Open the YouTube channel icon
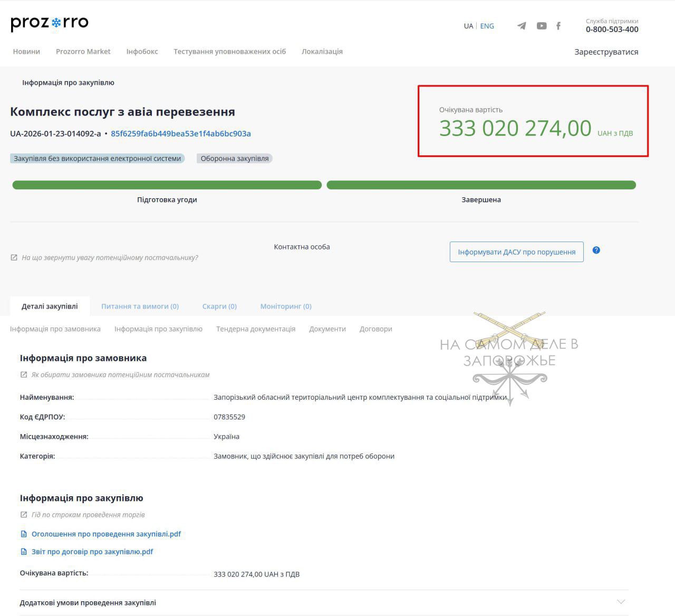The height and width of the screenshot is (616, 675). pos(542,26)
